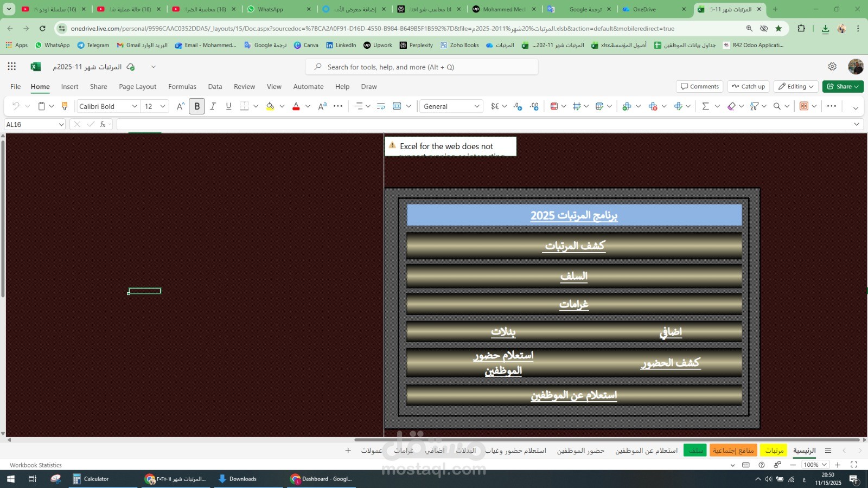Toggle Wrap Text

click(x=381, y=106)
